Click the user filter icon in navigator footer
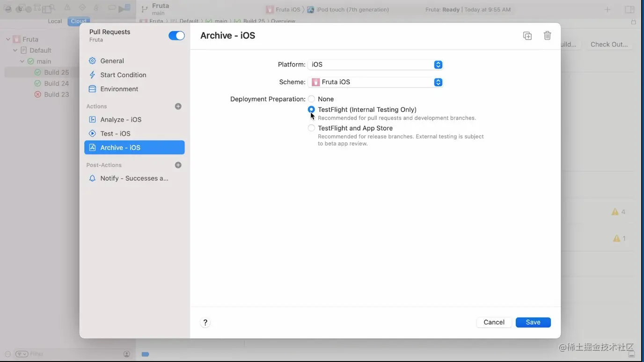This screenshot has height=362, width=644. coord(126,354)
